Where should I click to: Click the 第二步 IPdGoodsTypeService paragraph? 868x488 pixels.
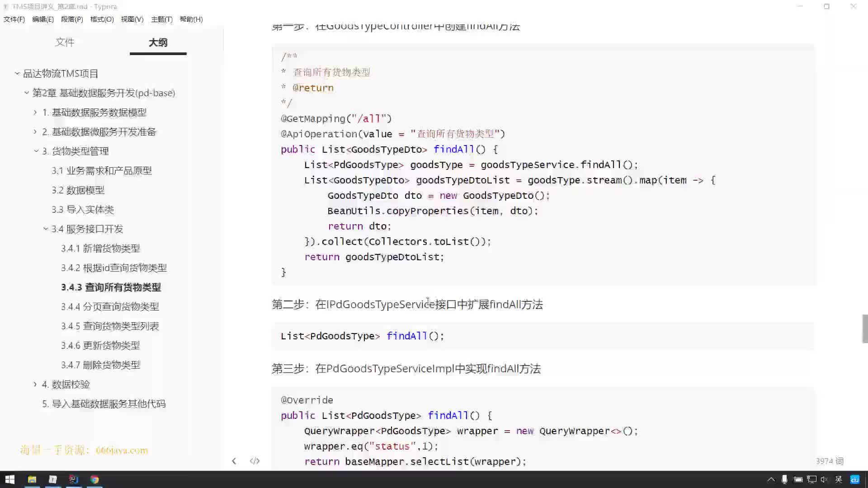point(407,304)
